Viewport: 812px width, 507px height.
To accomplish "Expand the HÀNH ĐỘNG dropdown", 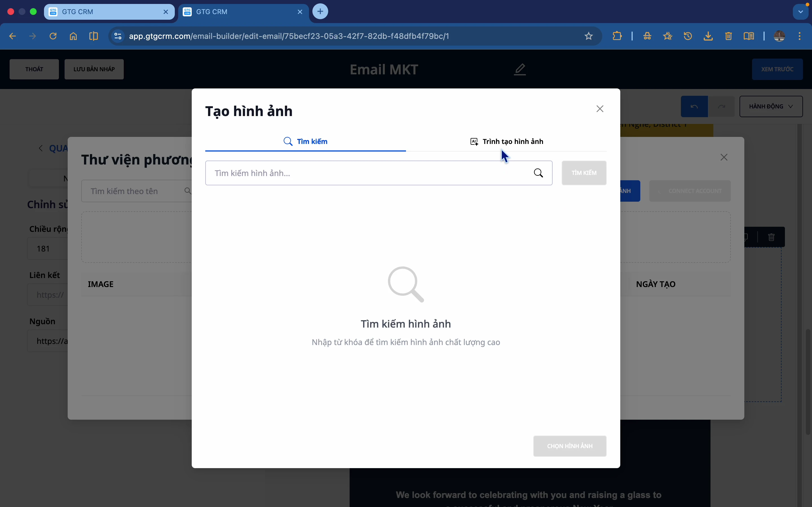I will (771, 107).
